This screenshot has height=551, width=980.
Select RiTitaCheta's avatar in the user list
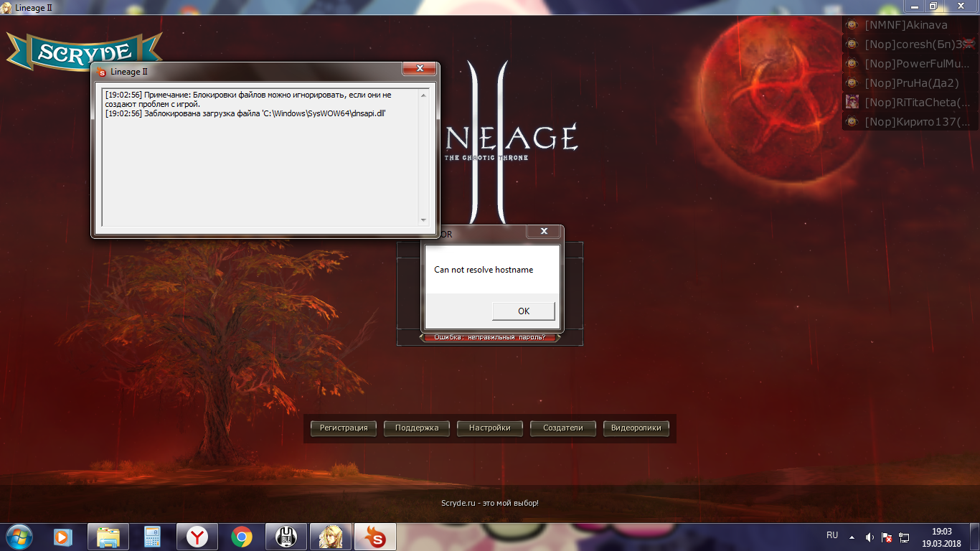tap(852, 102)
